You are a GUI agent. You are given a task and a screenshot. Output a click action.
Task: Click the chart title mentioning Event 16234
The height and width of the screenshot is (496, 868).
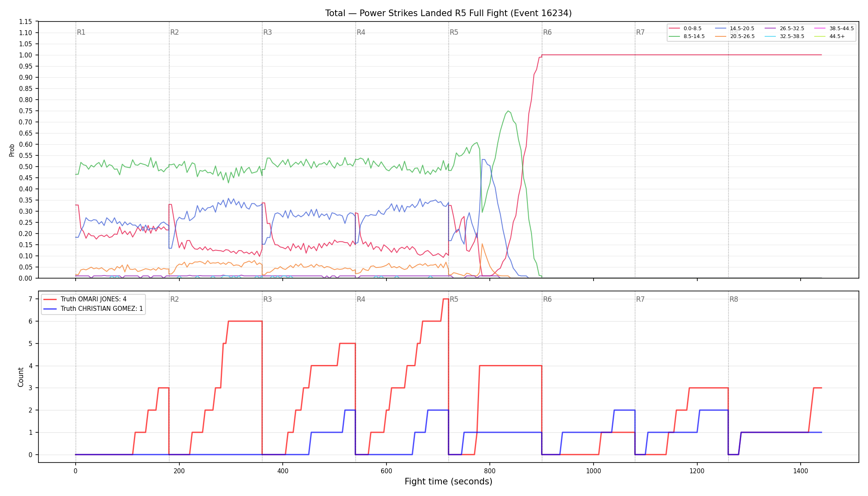pyautogui.click(x=448, y=13)
